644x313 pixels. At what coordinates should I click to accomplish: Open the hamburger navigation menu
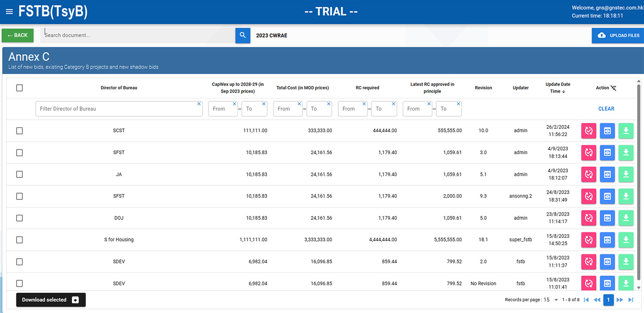[x=9, y=12]
